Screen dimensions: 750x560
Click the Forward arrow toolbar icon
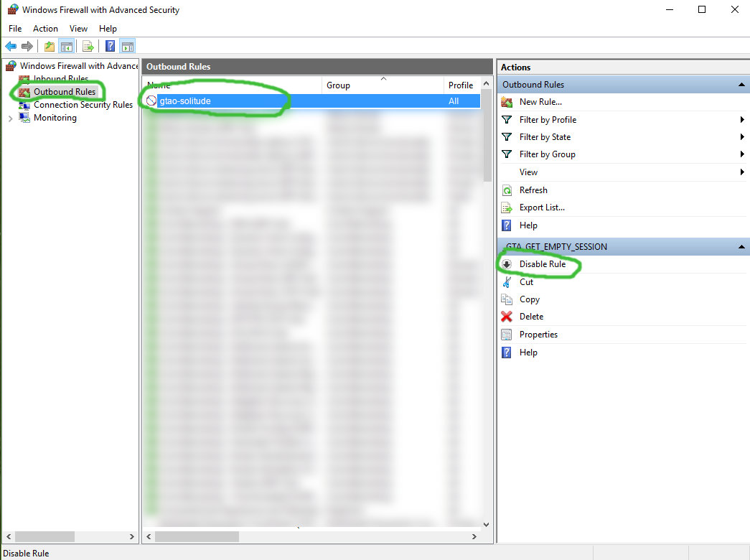coord(27,47)
